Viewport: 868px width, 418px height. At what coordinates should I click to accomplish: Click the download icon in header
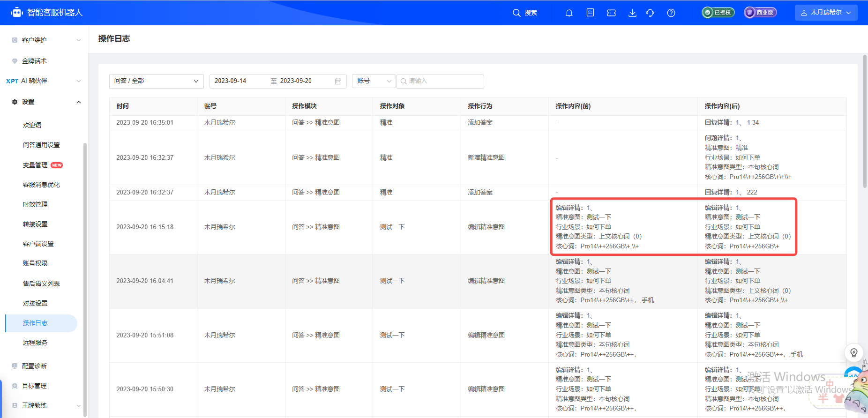click(x=632, y=13)
